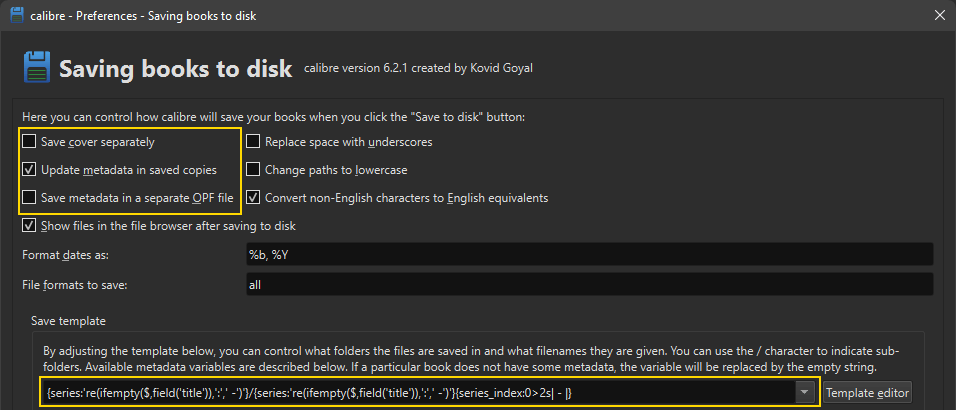
Task: Uncheck Show files in the file browser
Action: coord(30,226)
